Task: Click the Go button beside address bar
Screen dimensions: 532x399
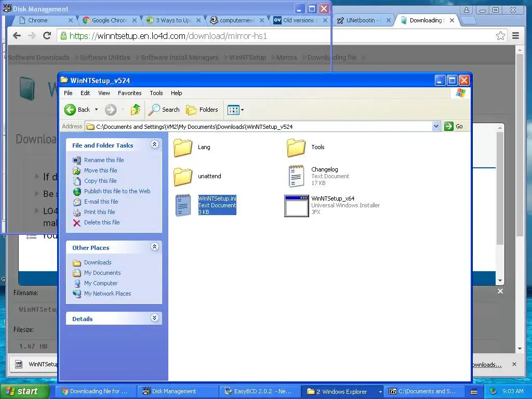Action: click(x=454, y=126)
